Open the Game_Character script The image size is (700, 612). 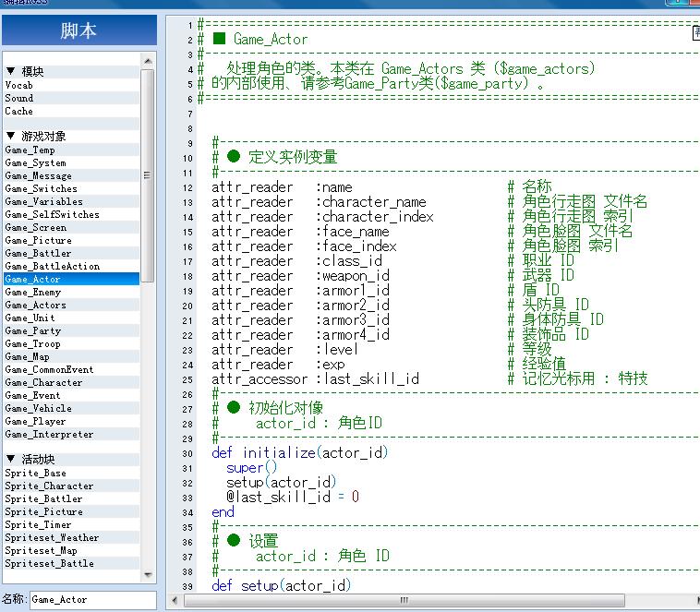click(71, 383)
